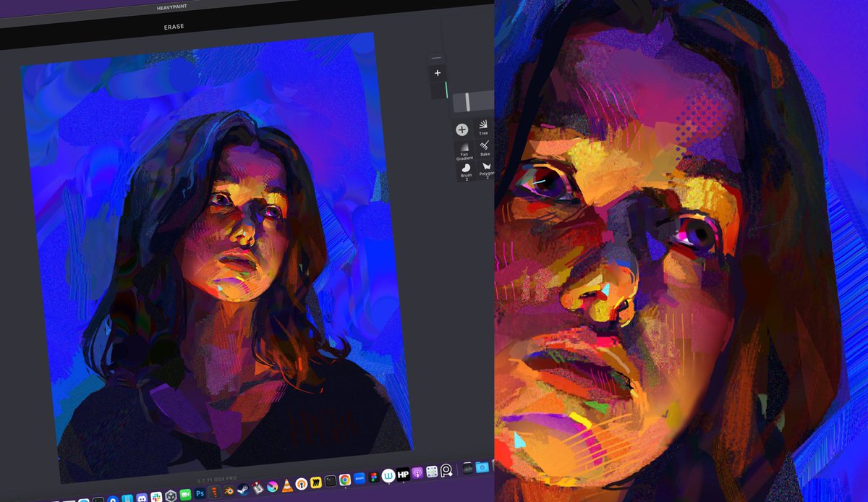Open the white W circle dock app
868x502 pixels.
[x=388, y=477]
